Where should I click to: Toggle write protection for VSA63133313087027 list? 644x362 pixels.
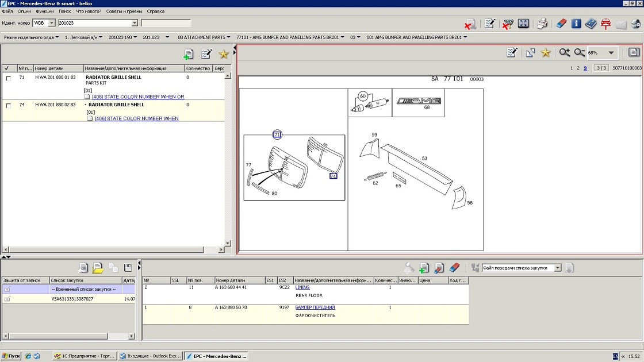click(7, 299)
